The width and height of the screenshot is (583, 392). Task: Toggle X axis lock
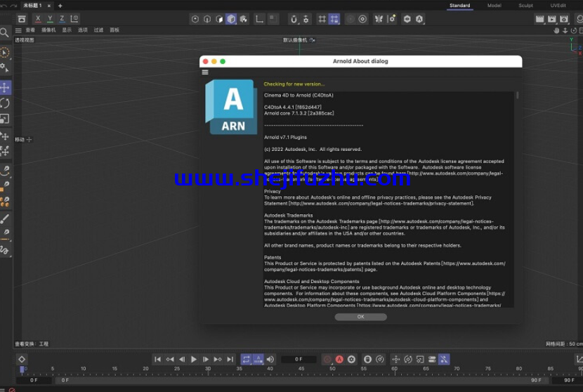pos(38,18)
